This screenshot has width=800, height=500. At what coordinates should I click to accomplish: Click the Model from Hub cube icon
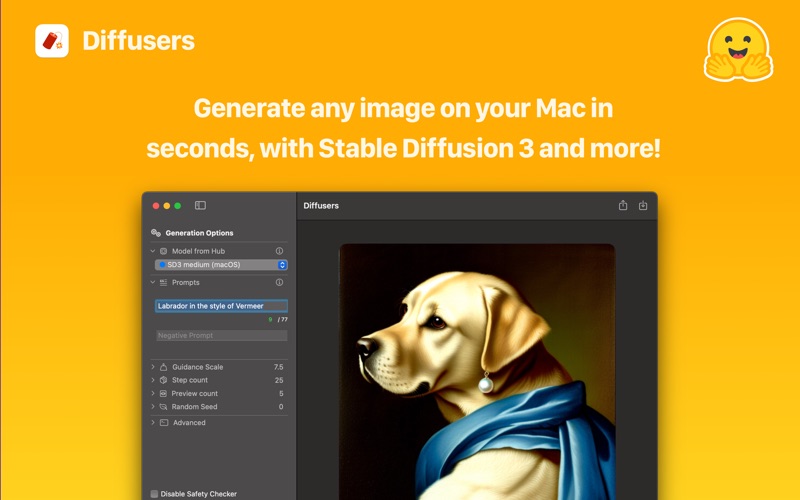pyautogui.click(x=163, y=251)
